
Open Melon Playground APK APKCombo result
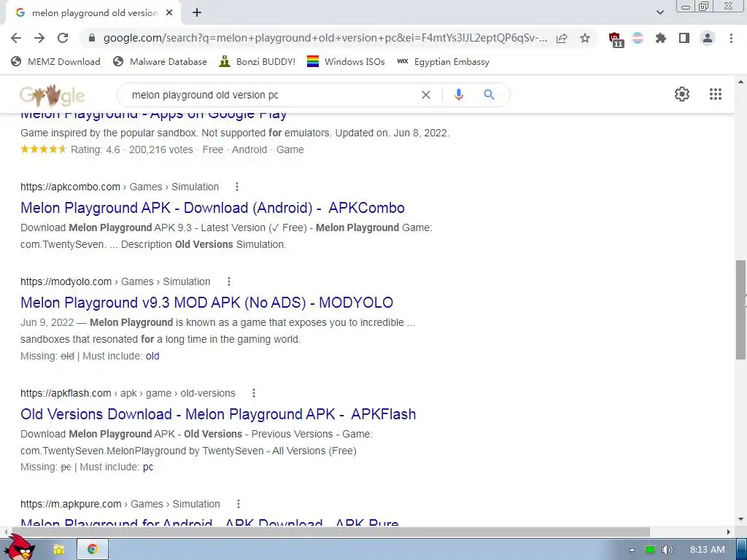[212, 208]
